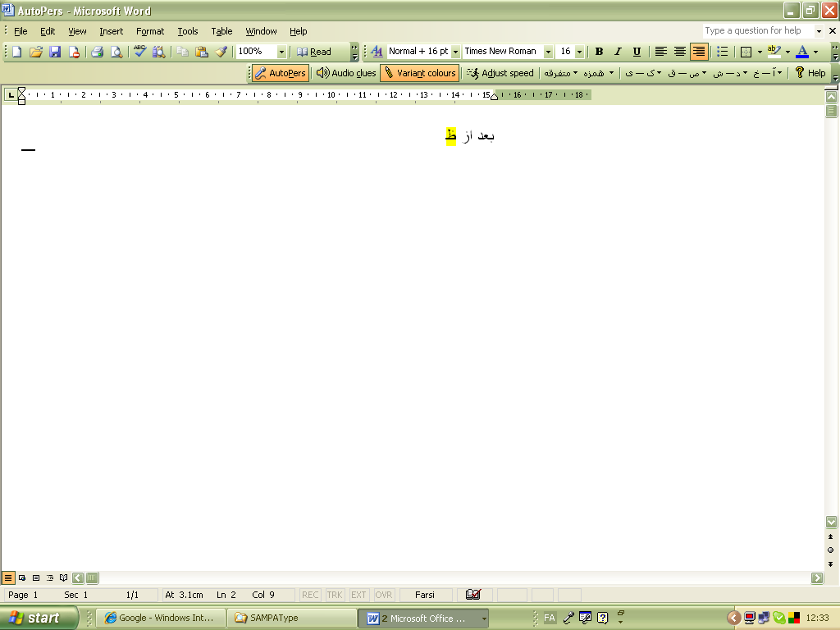The width and height of the screenshot is (840, 630).
Task: Expand the zoom percentage dropdown
Action: (281, 52)
